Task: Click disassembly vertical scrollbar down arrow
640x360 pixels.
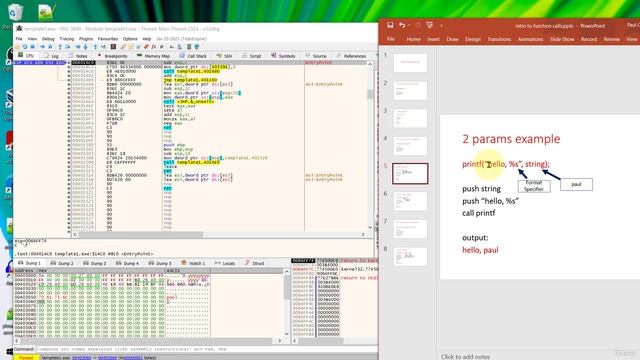Action: click(370, 227)
